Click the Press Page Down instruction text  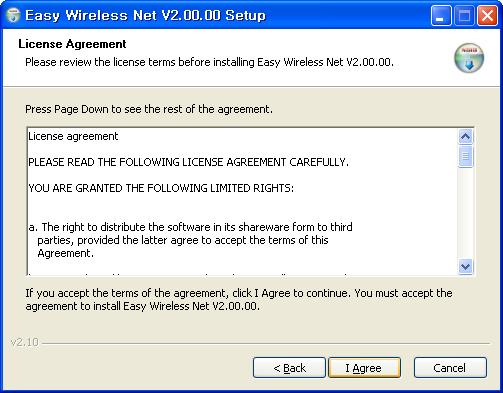149,109
